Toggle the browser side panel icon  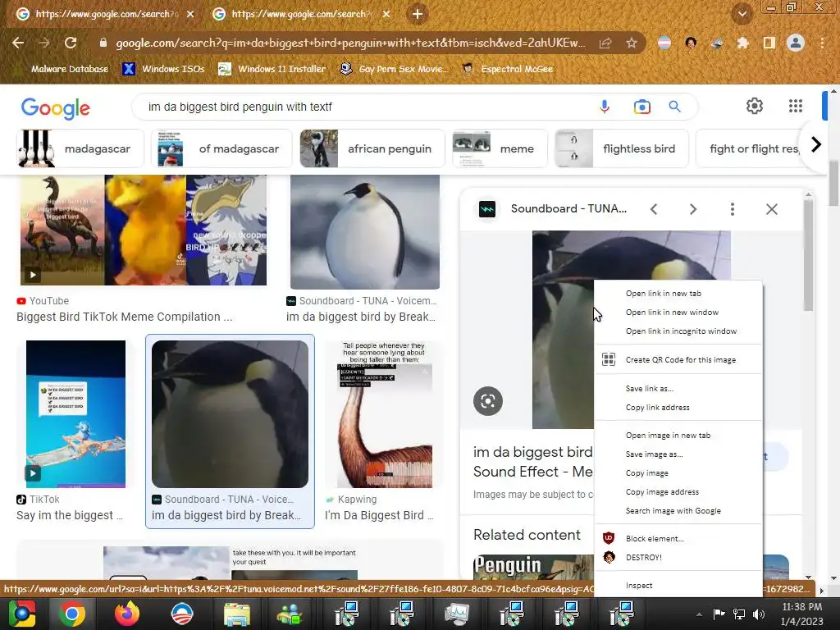click(x=769, y=43)
